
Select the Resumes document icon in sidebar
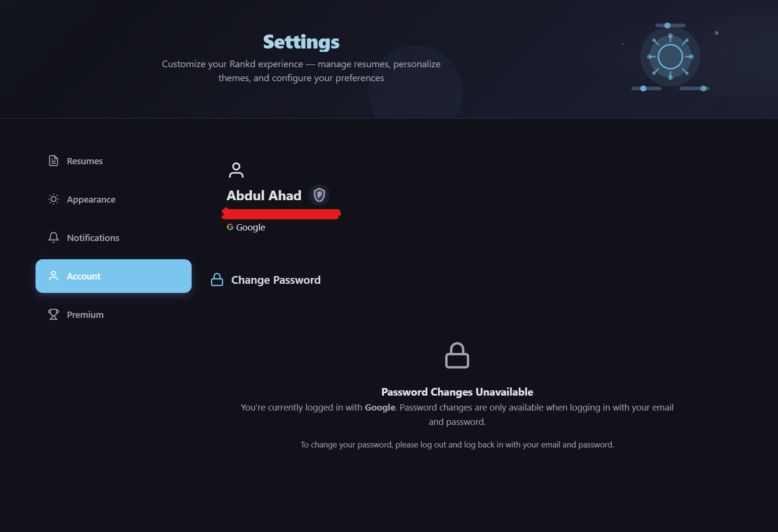point(53,161)
